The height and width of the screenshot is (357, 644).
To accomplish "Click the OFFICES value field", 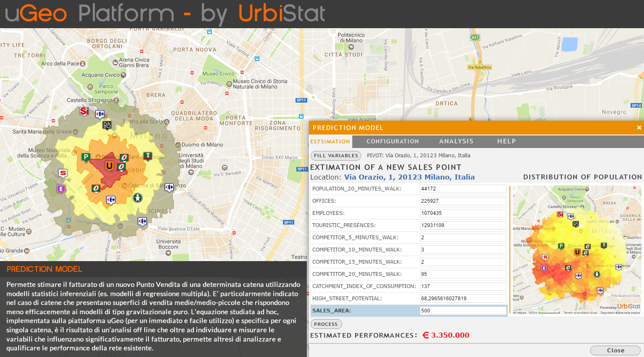I will (x=463, y=201).
